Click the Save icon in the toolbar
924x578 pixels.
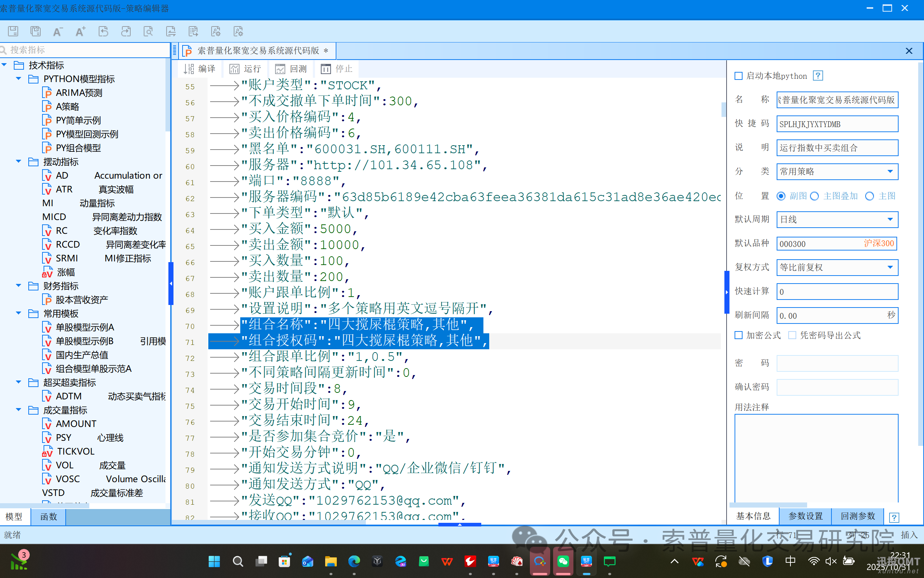(x=13, y=31)
